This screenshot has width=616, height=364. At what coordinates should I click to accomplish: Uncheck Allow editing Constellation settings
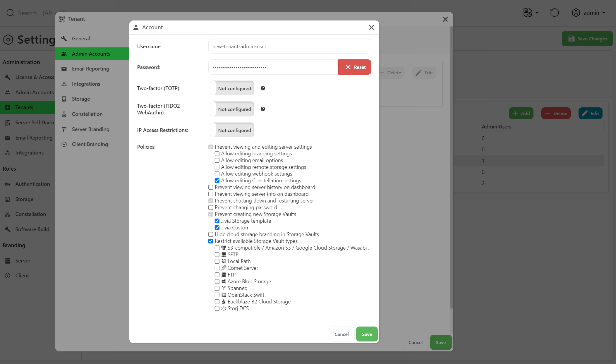tap(217, 181)
